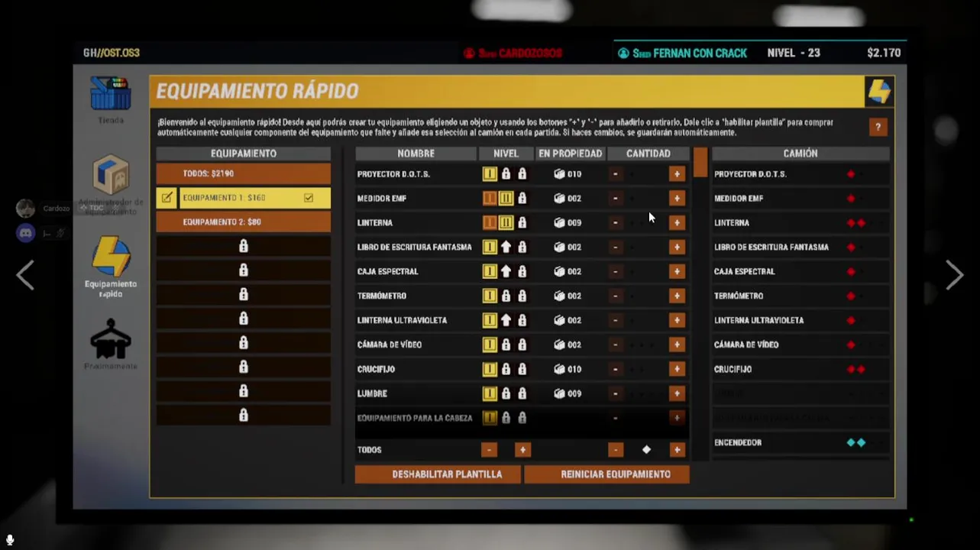This screenshot has width=980, height=550.
Task: Go to next image with right arrow
Action: coord(954,275)
